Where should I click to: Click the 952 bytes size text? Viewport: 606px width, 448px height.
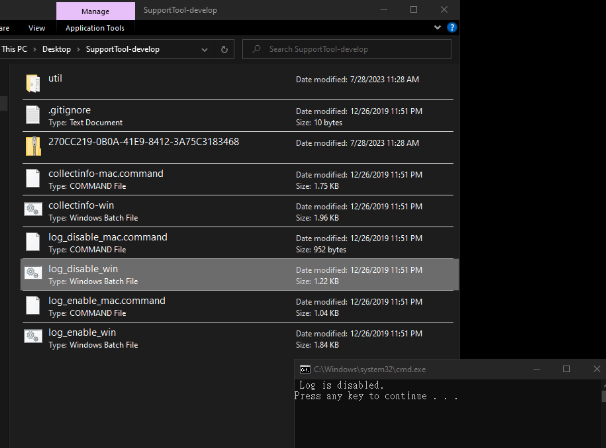[x=330, y=250]
